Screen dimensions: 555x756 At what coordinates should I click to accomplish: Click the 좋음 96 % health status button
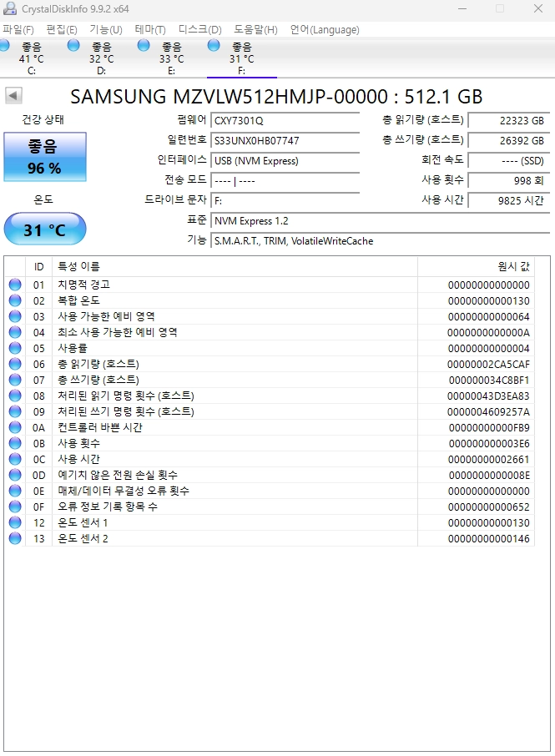tap(45, 157)
